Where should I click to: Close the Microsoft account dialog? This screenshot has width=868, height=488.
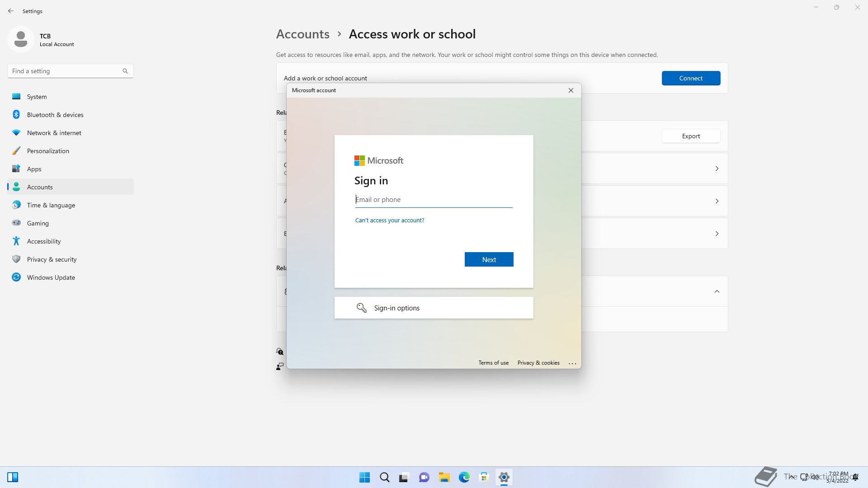click(571, 90)
